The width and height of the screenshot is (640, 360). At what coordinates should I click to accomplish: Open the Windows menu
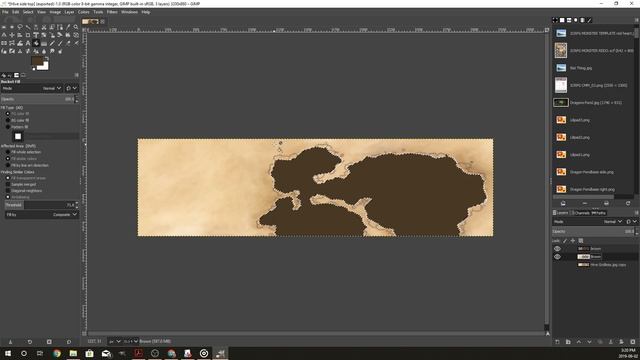coord(129,12)
